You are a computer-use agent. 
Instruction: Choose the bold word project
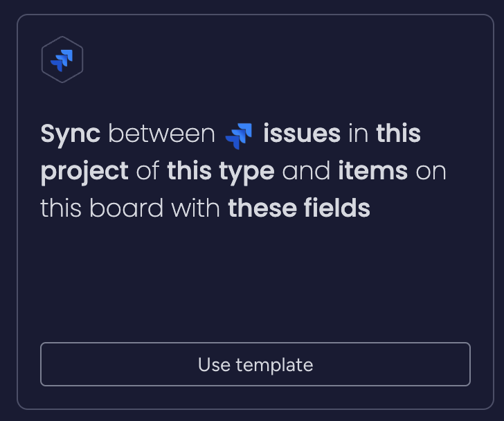[84, 172]
